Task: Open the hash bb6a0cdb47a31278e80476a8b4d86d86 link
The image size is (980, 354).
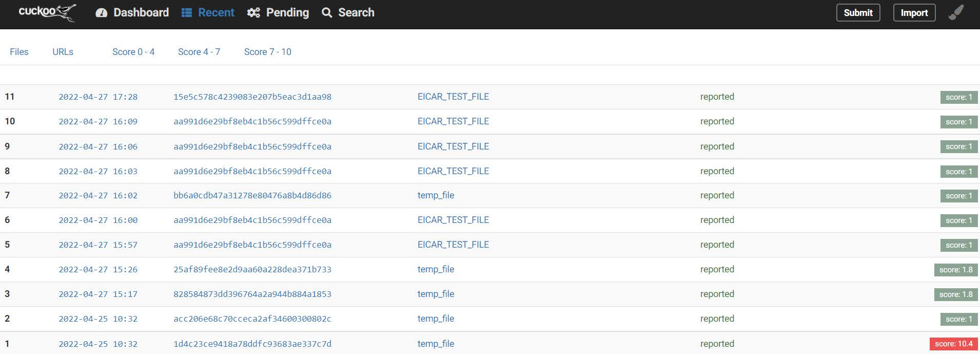Action: tap(252, 195)
